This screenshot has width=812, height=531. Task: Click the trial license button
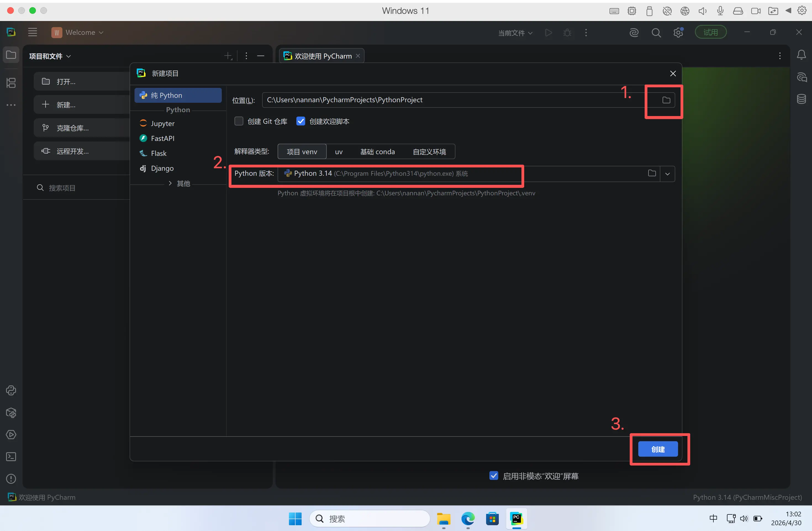click(711, 32)
